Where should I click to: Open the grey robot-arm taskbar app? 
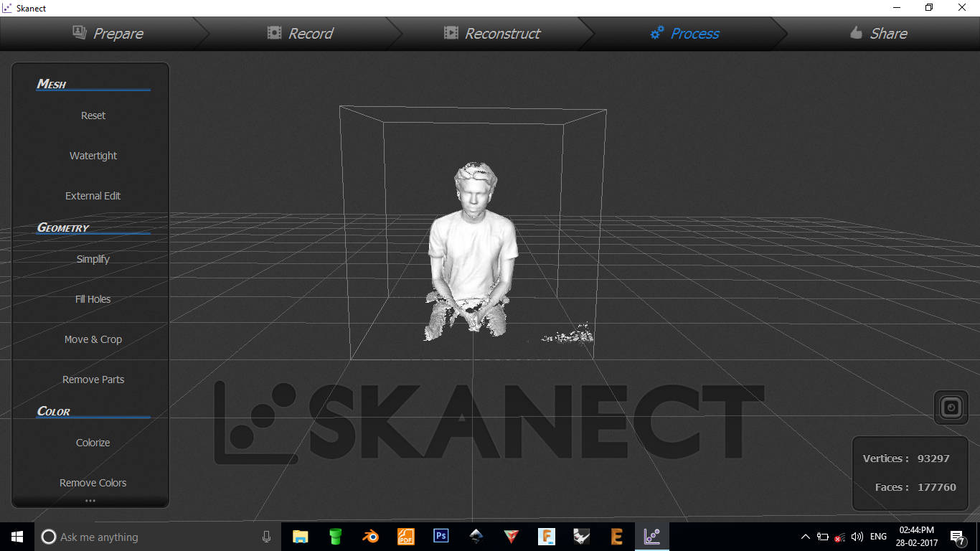(582, 537)
